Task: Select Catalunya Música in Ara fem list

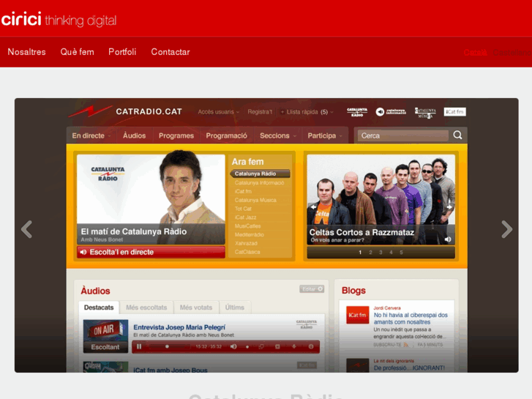Action: (x=255, y=200)
